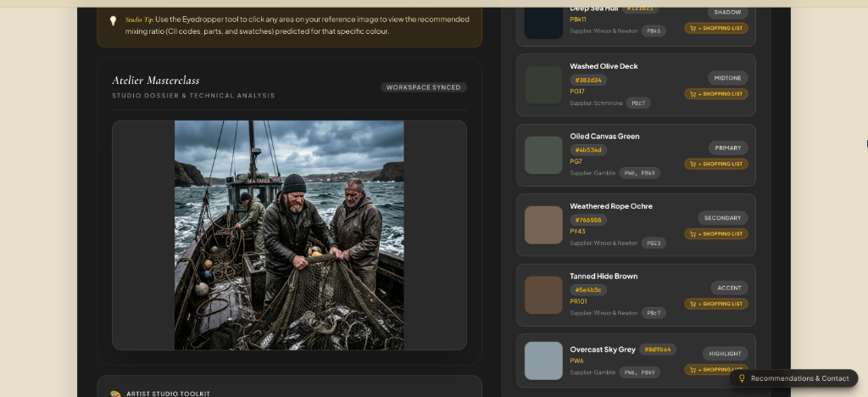Click the #8d9ba4 hex code chip
The image size is (868, 397).
(x=658, y=349)
